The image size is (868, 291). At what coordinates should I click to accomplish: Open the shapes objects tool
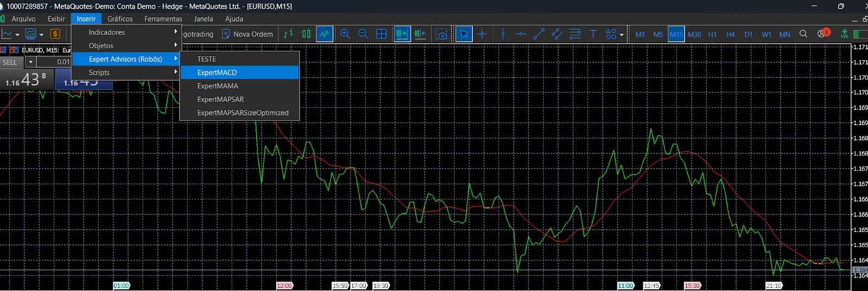point(611,34)
